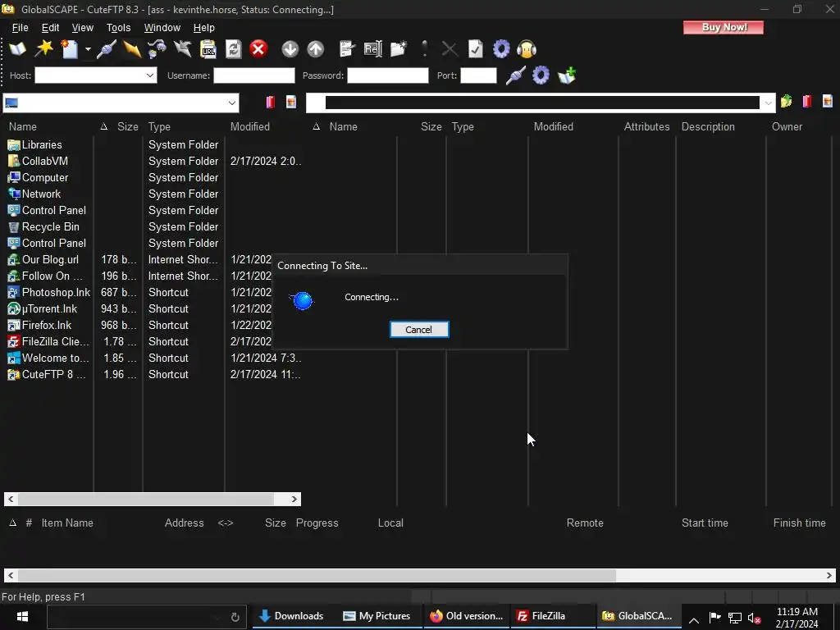Viewport: 840px width, 630px height.
Task: Click the settings gear icon beside Port field
Action: click(541, 75)
